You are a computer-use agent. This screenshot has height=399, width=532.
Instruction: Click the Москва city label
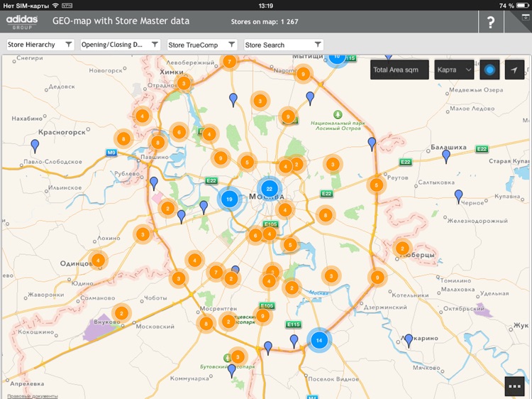pos(267,197)
